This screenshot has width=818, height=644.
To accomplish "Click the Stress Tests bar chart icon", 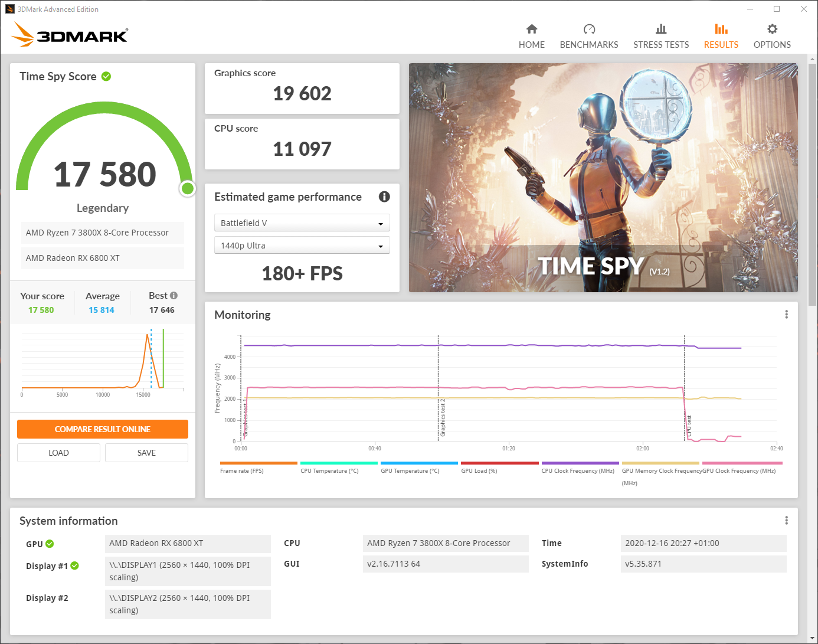I will pyautogui.click(x=661, y=29).
